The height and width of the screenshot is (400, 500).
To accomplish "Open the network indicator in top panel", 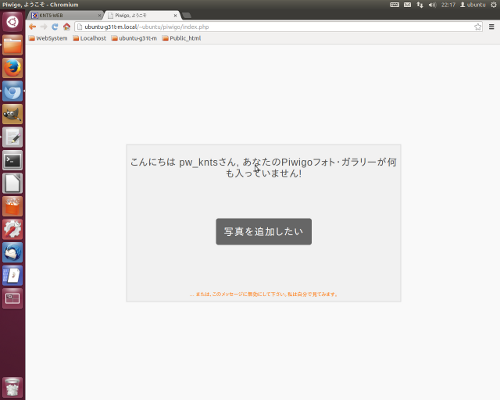I will pyautogui.click(x=420, y=5).
